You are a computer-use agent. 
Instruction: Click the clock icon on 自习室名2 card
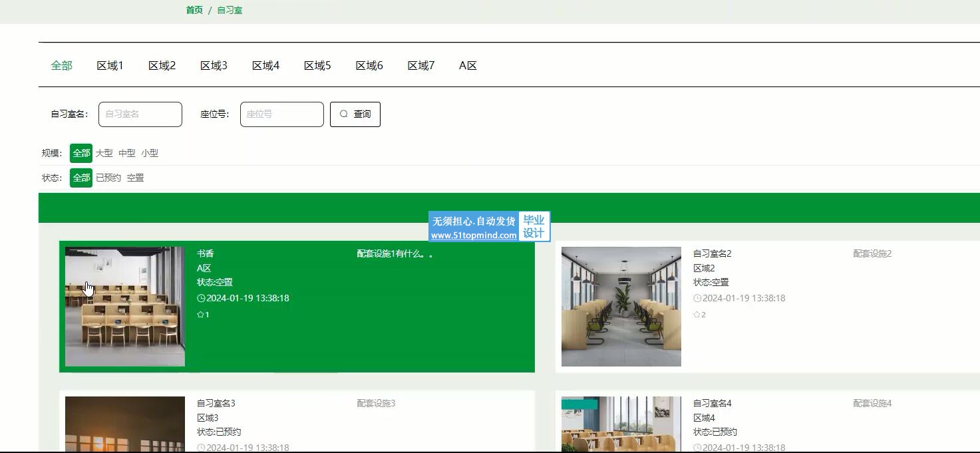[x=697, y=298]
